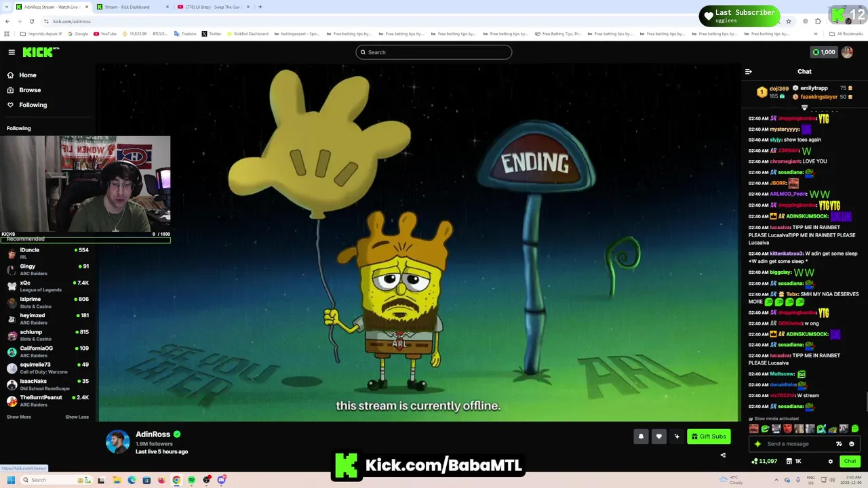Show hidden system tray icons

776,480
